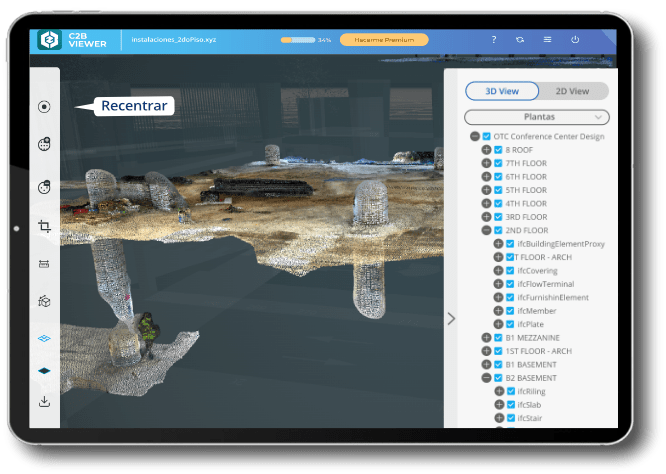Viewport: 666px width, 474px height.
Task: Select the ifcStair tree label
Action: coord(530,418)
